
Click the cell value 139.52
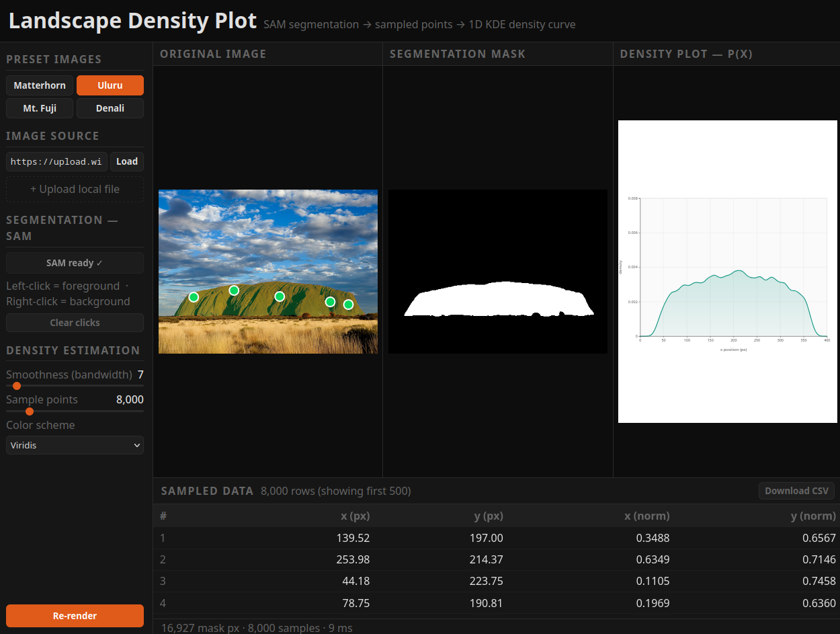pyautogui.click(x=353, y=538)
